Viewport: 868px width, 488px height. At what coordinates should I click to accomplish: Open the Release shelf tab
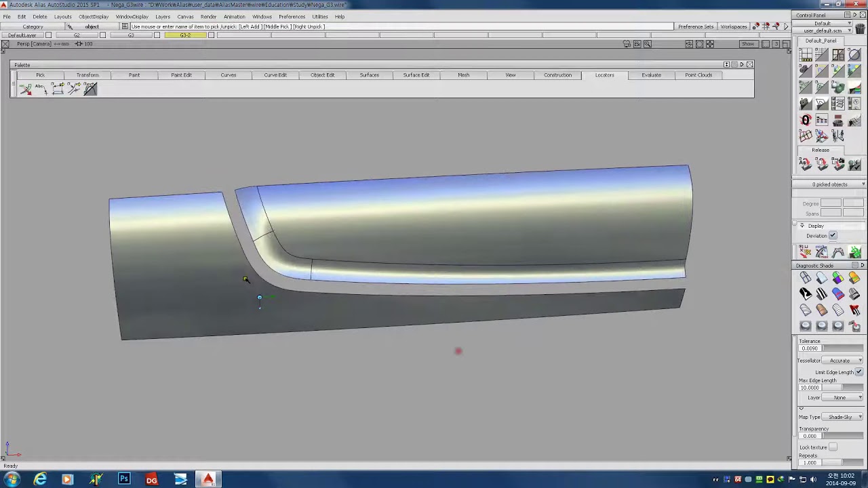tap(821, 150)
